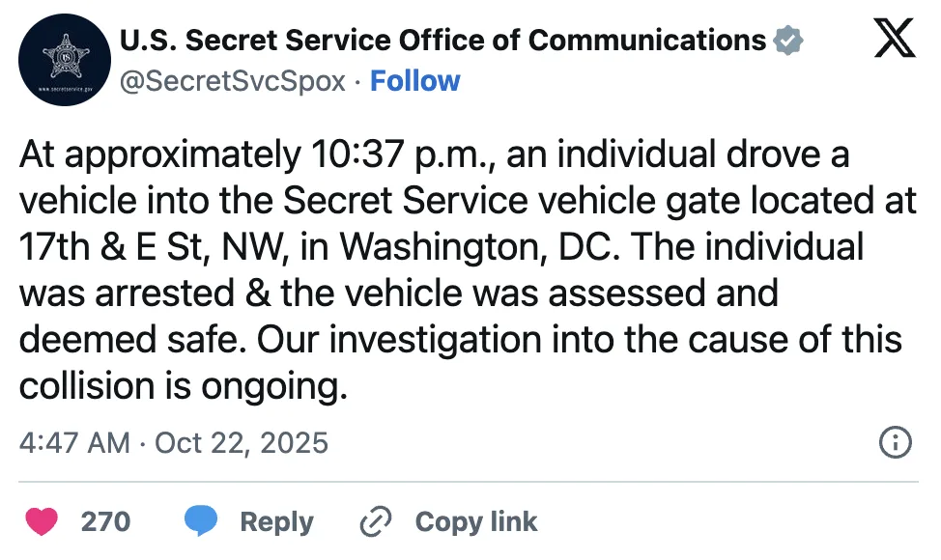Click the chain link icon
941x560 pixels.
(374, 522)
